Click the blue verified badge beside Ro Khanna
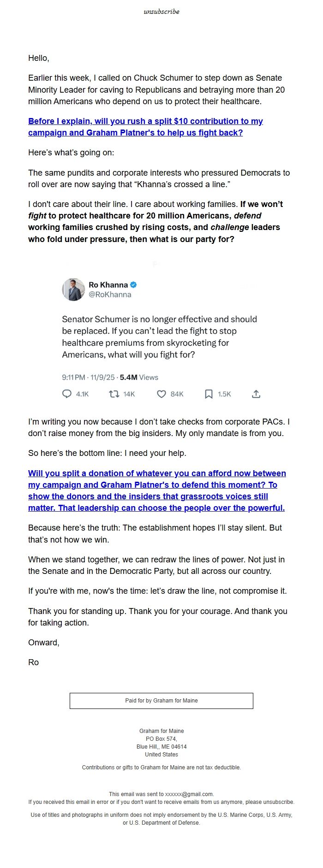 pos(134,285)
